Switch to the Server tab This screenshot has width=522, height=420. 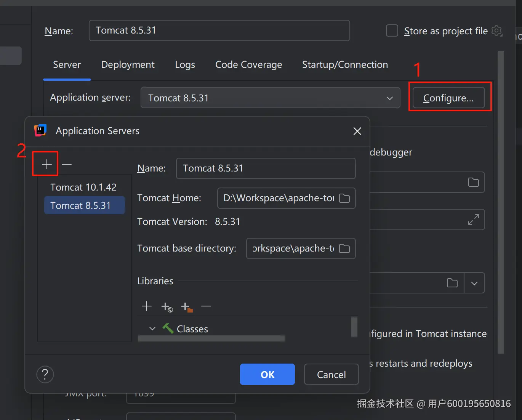pyautogui.click(x=67, y=65)
